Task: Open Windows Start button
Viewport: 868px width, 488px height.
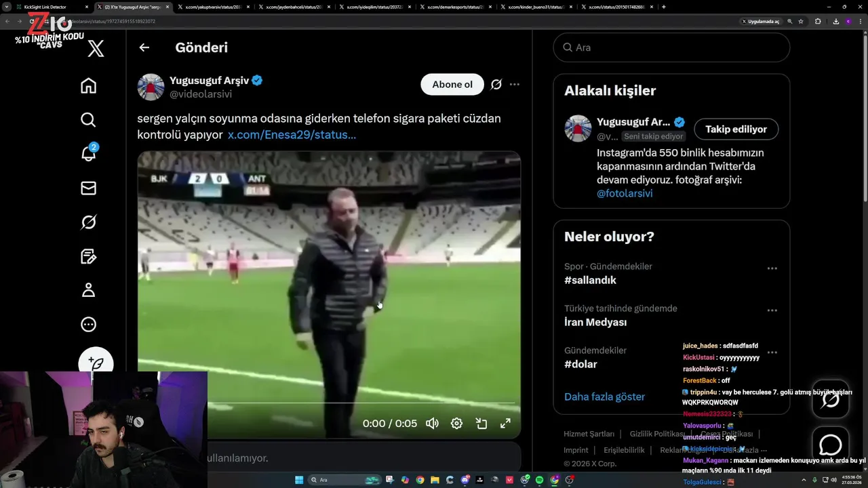Action: [299, 480]
